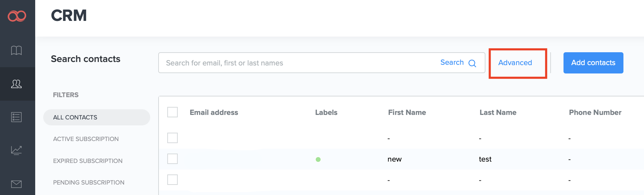Viewport: 644px width, 195px height.
Task: Tick the third contact row checkbox
Action: (x=172, y=180)
